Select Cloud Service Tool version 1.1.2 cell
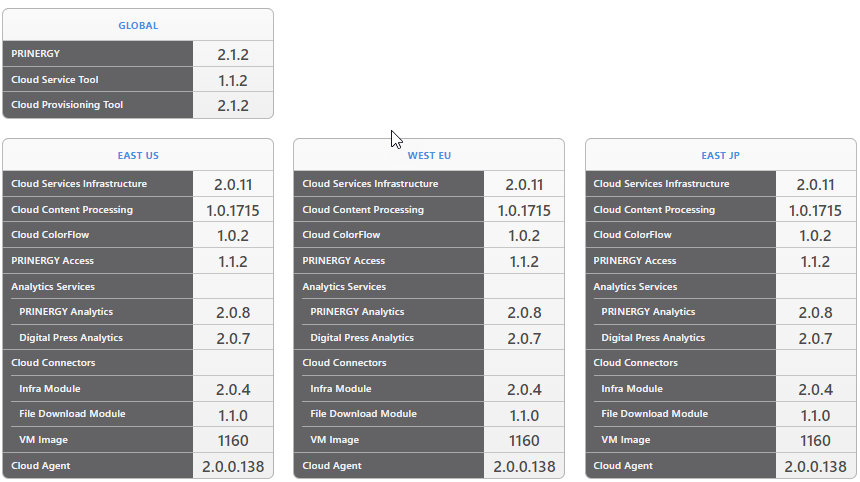 point(232,80)
